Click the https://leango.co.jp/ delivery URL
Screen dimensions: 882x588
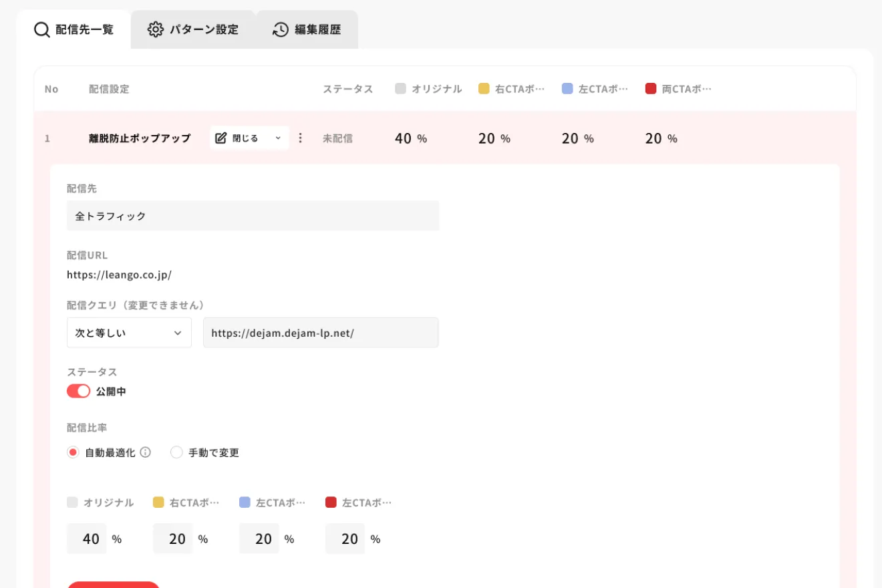pos(119,274)
